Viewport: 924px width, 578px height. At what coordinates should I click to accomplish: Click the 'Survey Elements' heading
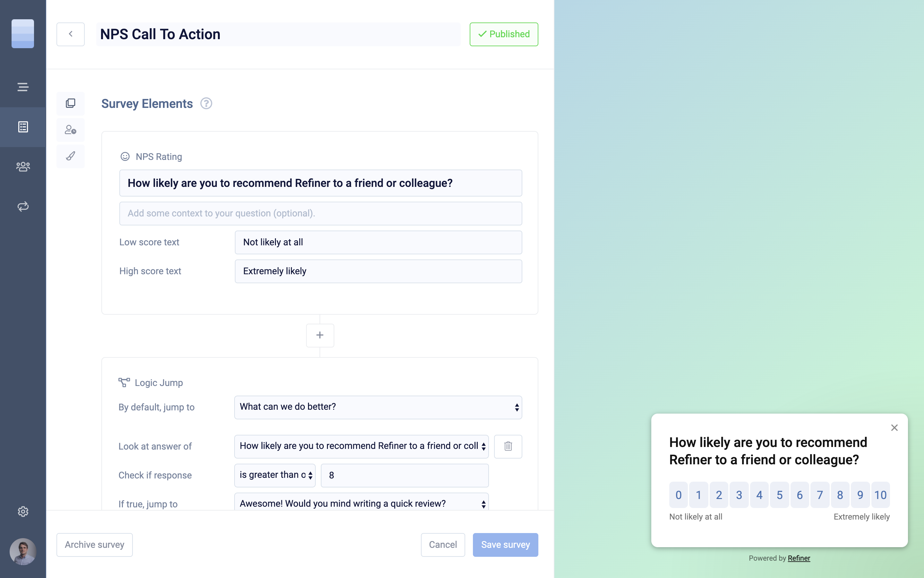[147, 104]
